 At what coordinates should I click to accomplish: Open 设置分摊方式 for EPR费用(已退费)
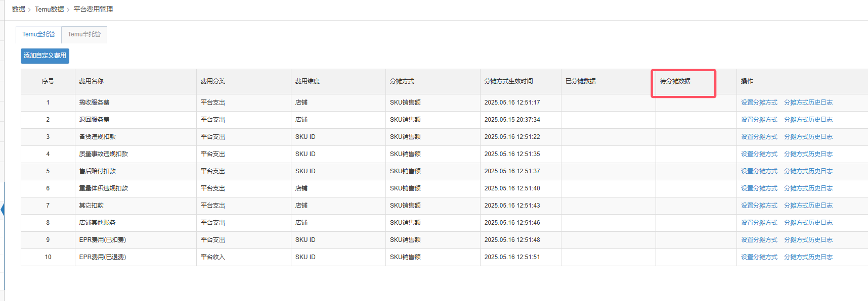point(759,257)
